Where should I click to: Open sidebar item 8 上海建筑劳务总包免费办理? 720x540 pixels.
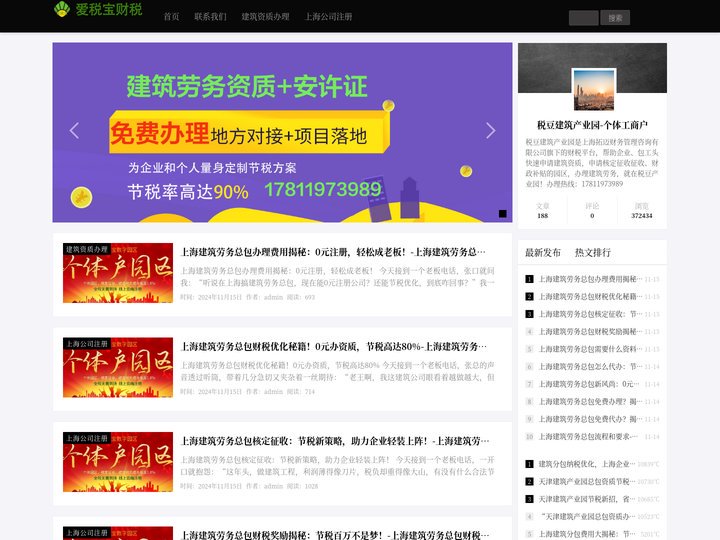point(590,401)
